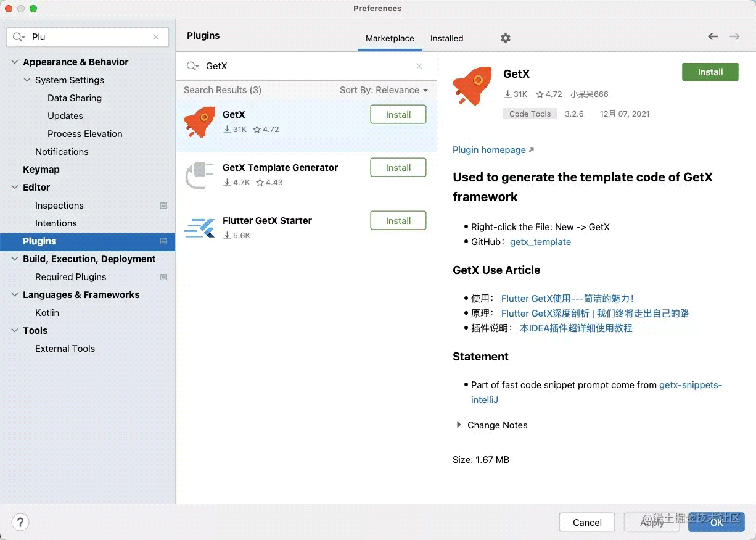Viewport: 756px width, 540px height.
Task: Click the forward navigation arrow
Action: coord(734,36)
